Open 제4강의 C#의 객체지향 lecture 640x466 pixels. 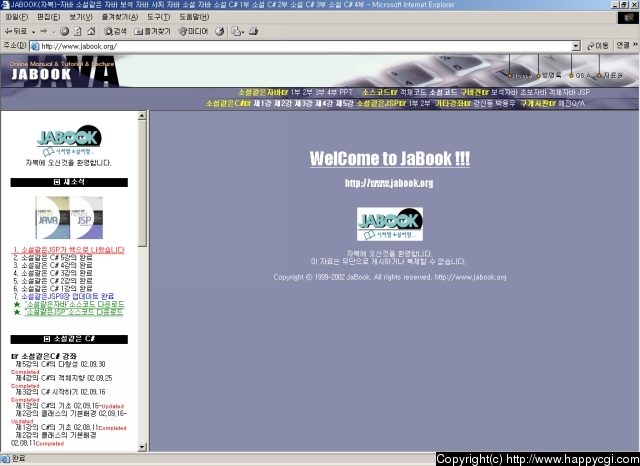64,378
